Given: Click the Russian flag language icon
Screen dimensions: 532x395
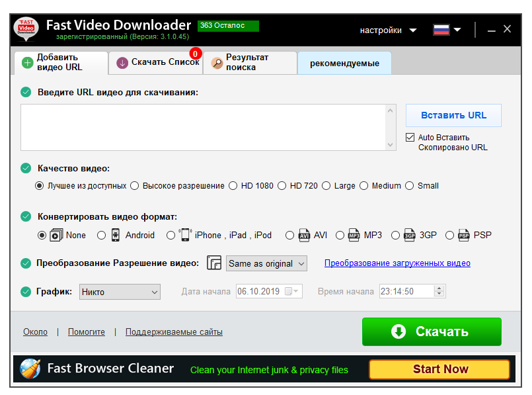Looking at the screenshot, I should 441,30.
